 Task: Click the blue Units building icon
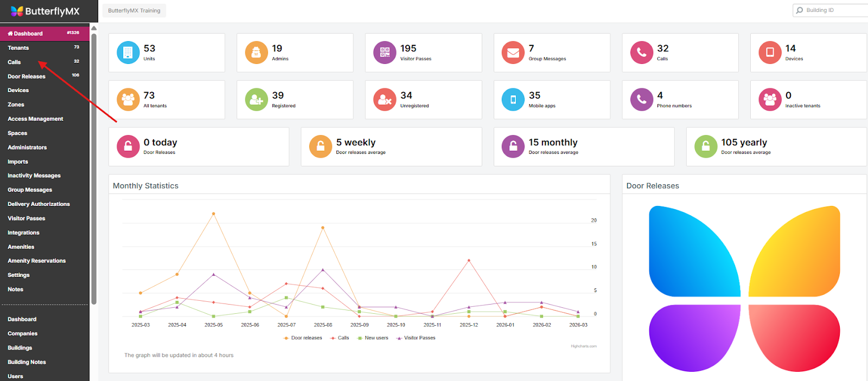pos(128,53)
